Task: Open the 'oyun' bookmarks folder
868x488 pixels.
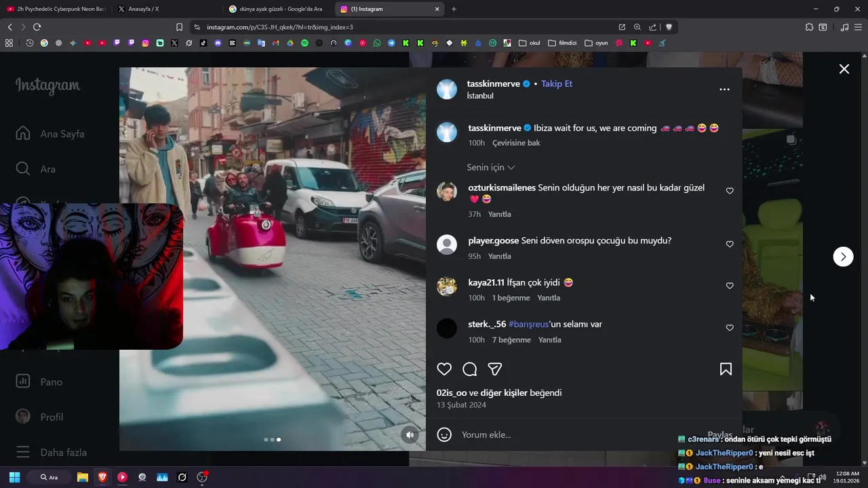Action: [x=596, y=43]
